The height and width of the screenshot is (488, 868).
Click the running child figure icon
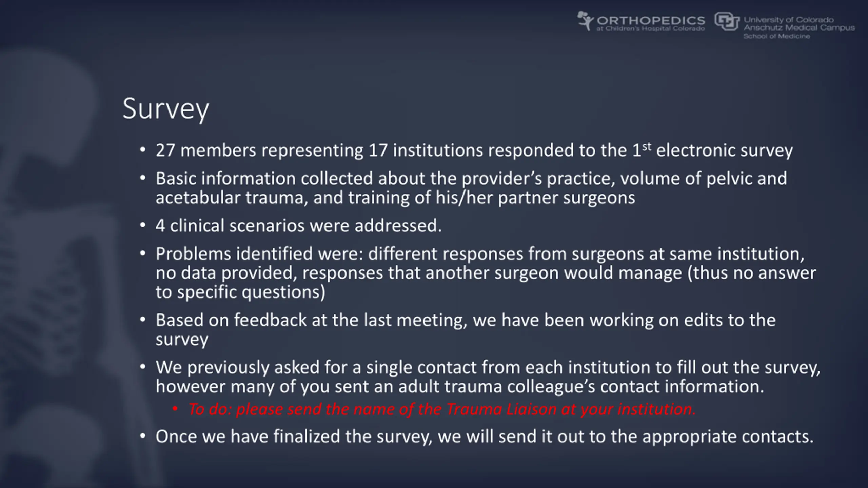tap(586, 21)
